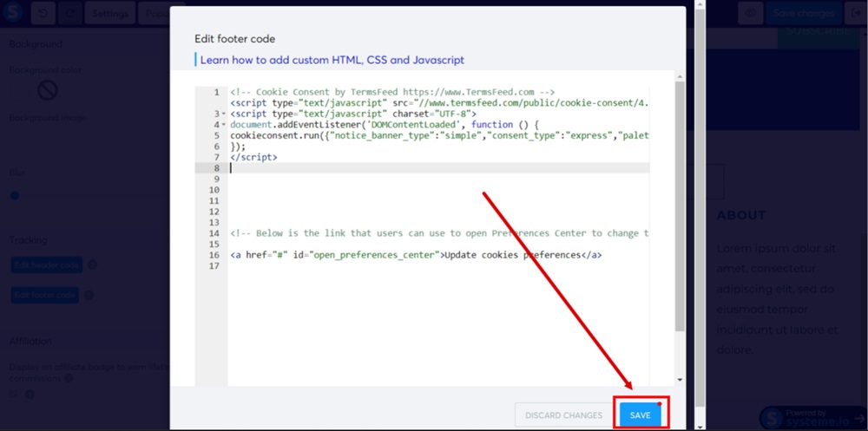Viewport: 868px width, 431px height.
Task: Click the cookieconsent.run line of code
Action: click(x=439, y=135)
